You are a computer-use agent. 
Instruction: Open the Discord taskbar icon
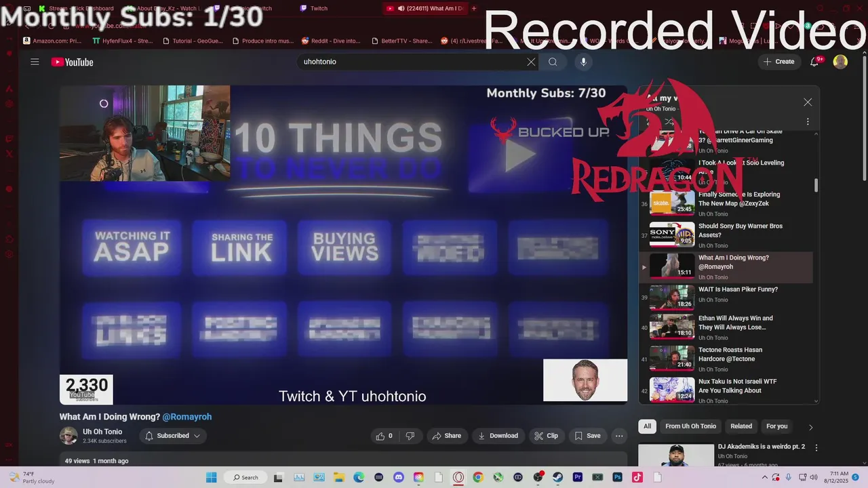[x=398, y=477]
